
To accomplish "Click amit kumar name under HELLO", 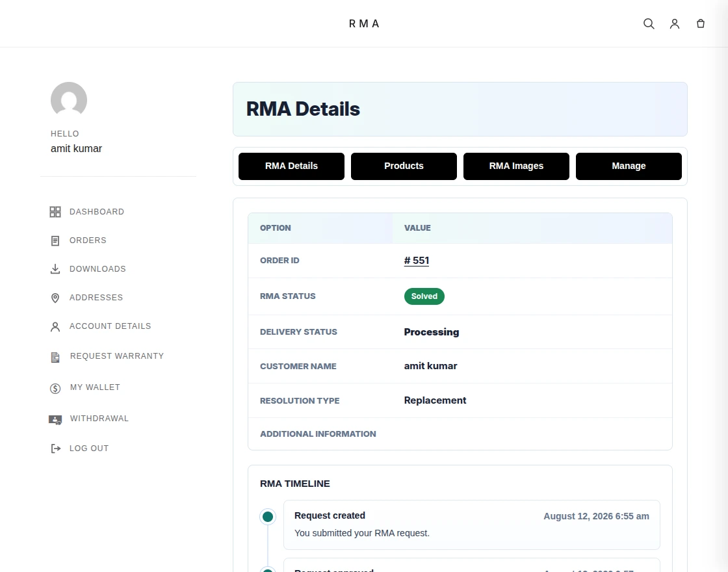I will click(x=76, y=149).
